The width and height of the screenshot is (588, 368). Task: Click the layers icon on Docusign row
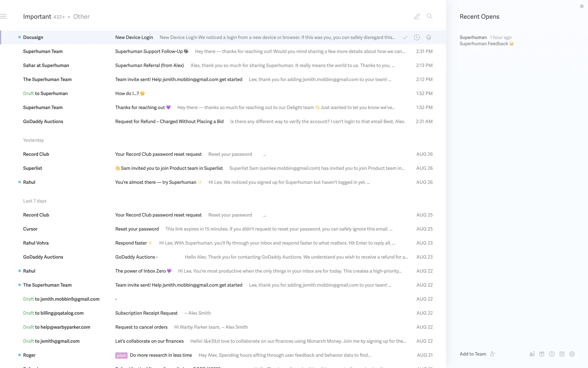click(x=428, y=37)
